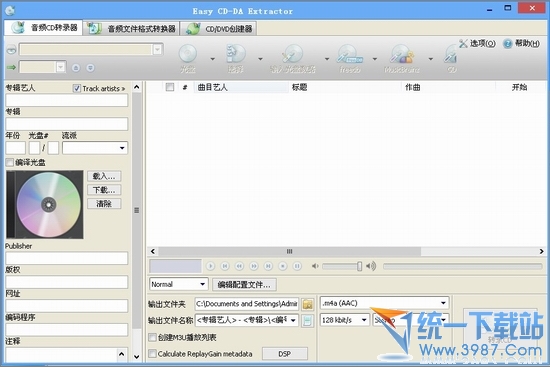The width and height of the screenshot is (550, 367).
Task: Click the low volume speaker icon
Action: (315, 266)
